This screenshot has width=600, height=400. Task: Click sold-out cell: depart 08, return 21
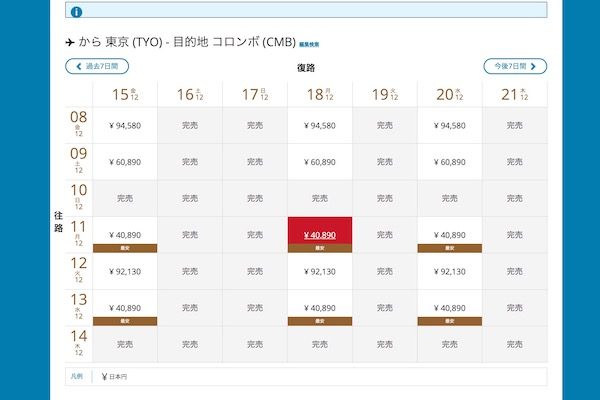pyautogui.click(x=515, y=126)
